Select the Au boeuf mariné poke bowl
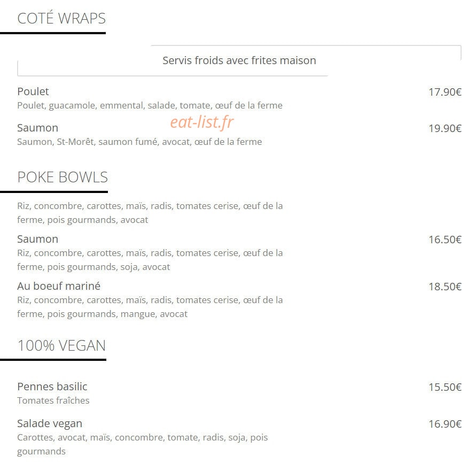Screen dimensions: 476x471 tap(59, 286)
